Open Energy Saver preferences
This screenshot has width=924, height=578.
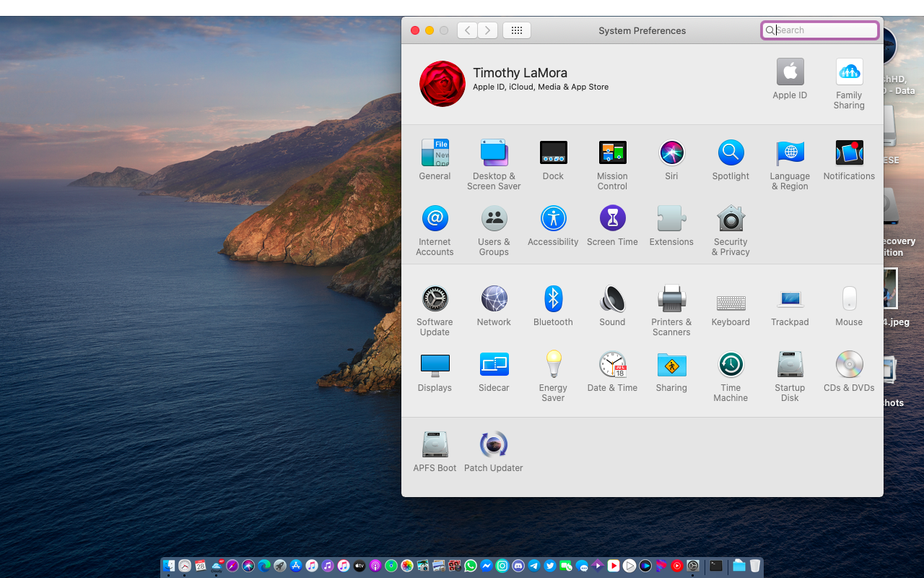(x=553, y=376)
